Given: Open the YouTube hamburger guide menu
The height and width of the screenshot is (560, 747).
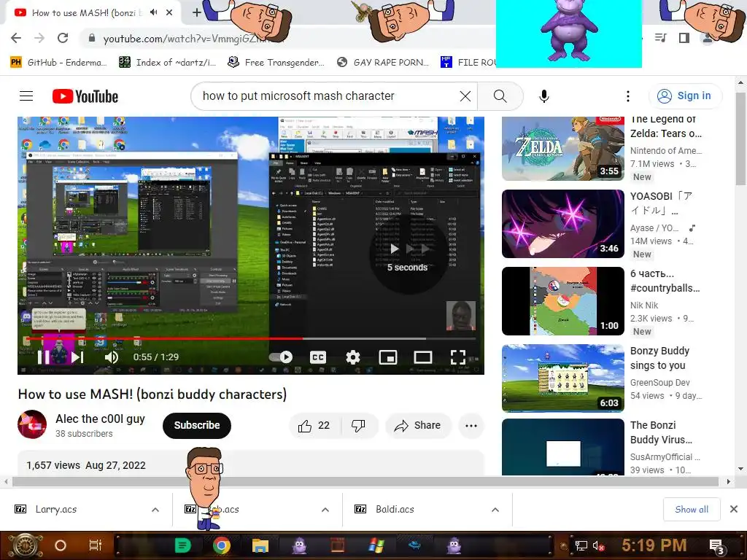Looking at the screenshot, I should [26, 96].
